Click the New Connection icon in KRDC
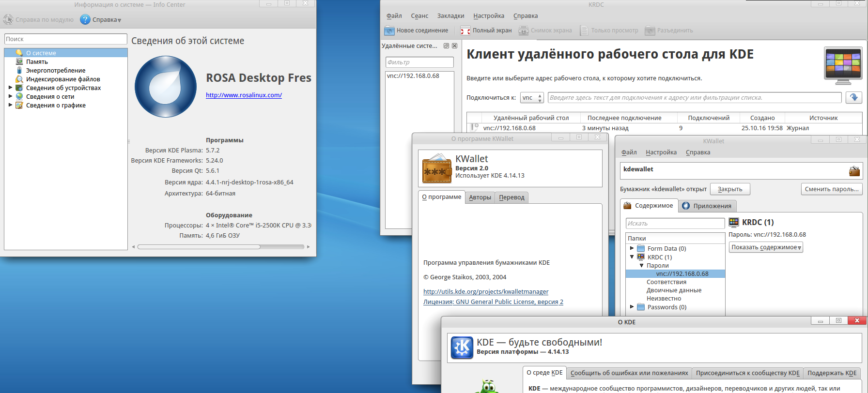 click(x=389, y=30)
